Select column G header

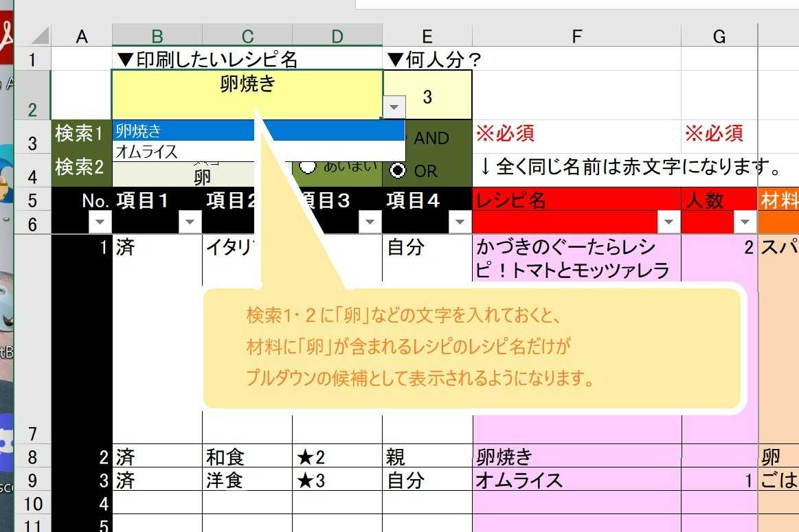719,36
